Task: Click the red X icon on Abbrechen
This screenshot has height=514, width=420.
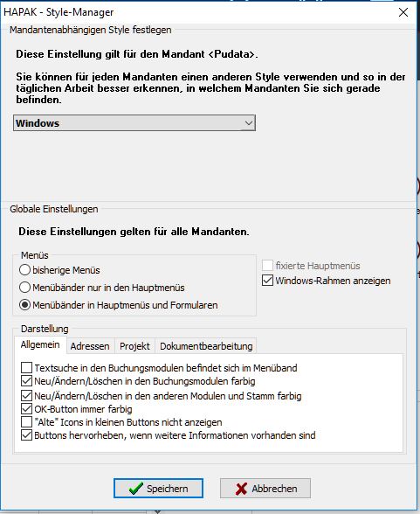Action: click(x=241, y=489)
